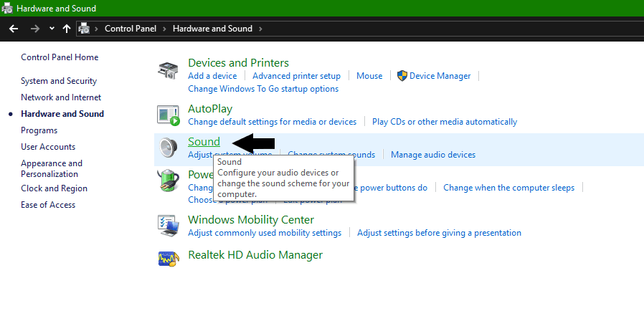Expand chevron after Hardware and Sound breadcrumb
The height and width of the screenshot is (331, 644).
pos(260,29)
